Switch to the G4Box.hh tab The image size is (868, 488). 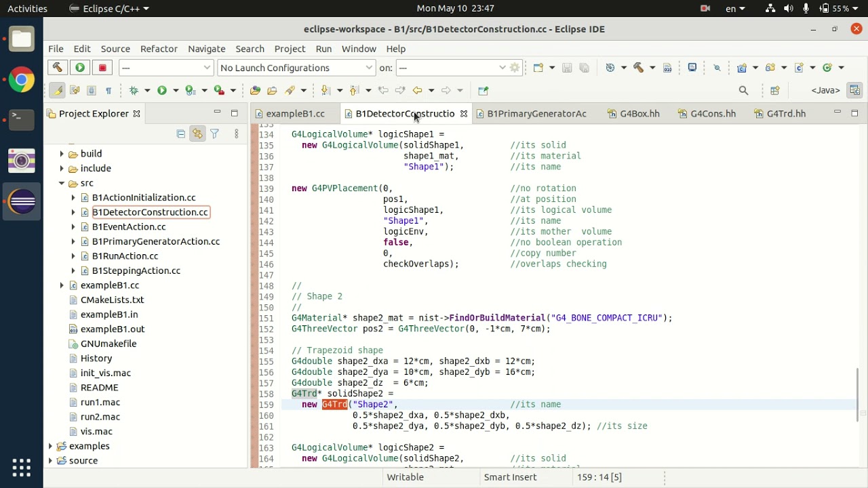[639, 114]
